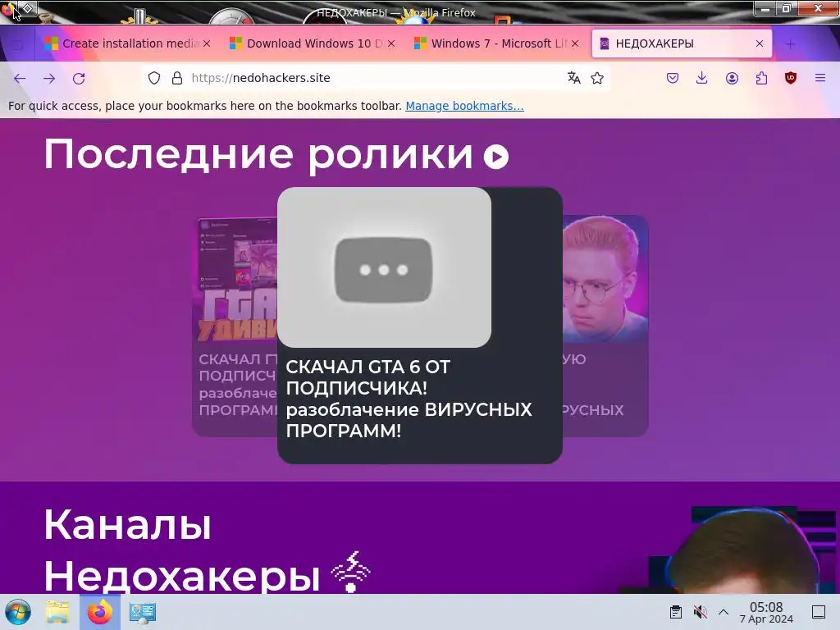Go back to the previous page

(20, 78)
